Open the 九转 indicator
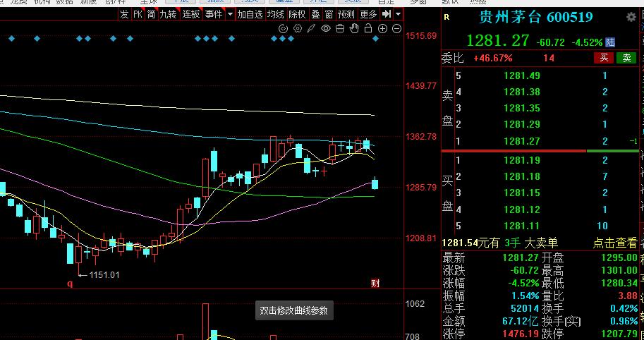Image resolution: width=644 pixels, height=340 pixels. 168,14
